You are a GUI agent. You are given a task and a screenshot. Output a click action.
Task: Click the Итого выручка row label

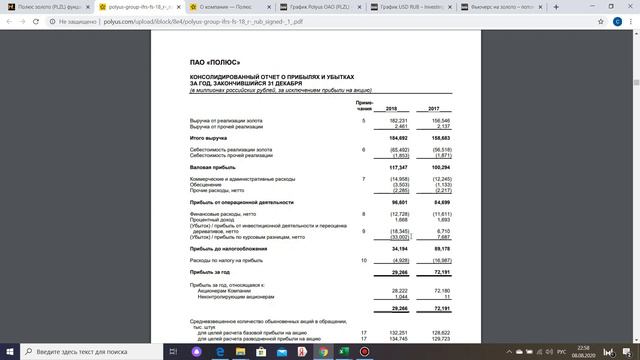(208, 138)
